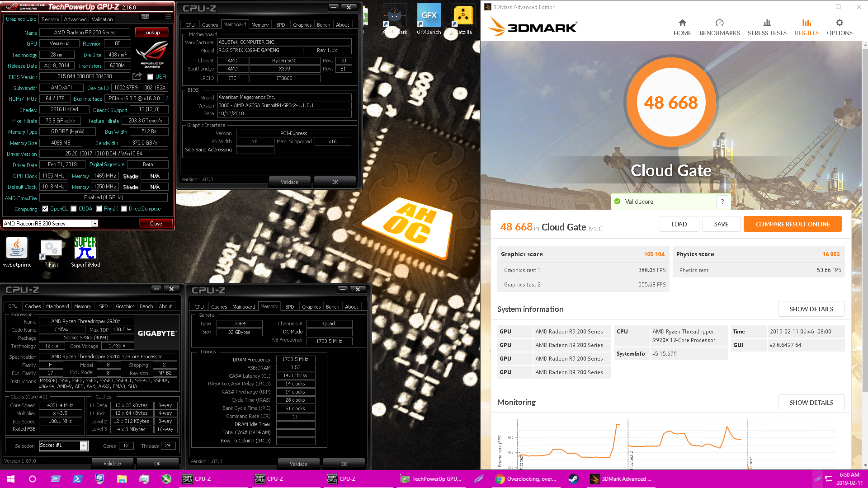Open the PiFast desktop shortcut
The height and width of the screenshot is (488, 868).
(51, 252)
